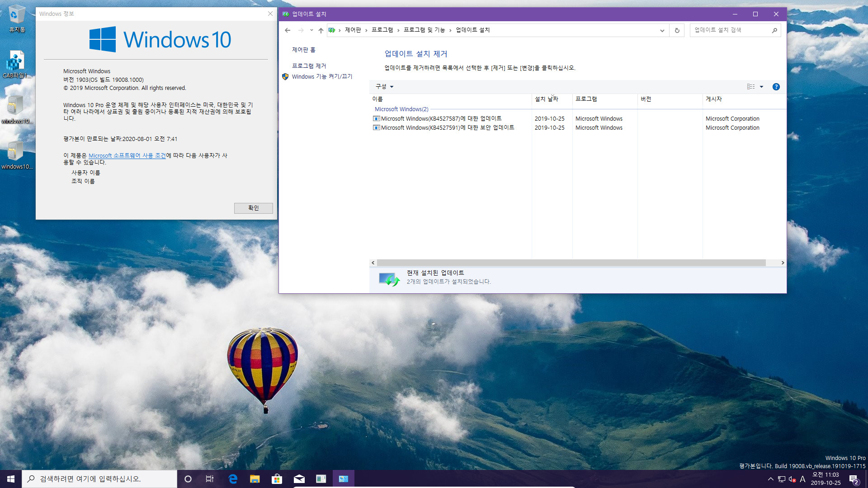Open Task View on the taskbar

click(x=210, y=479)
